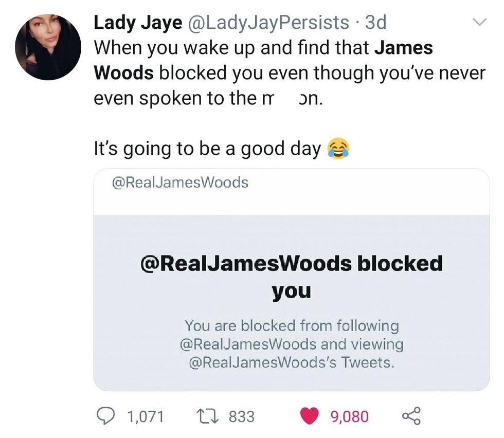Expand the tweet options chevron

pyautogui.click(x=479, y=22)
